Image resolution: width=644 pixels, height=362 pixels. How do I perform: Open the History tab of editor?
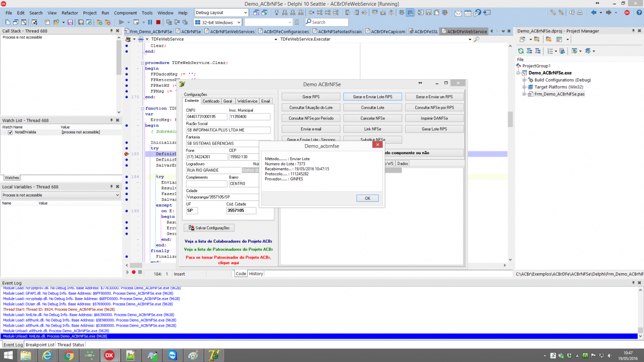coord(256,274)
